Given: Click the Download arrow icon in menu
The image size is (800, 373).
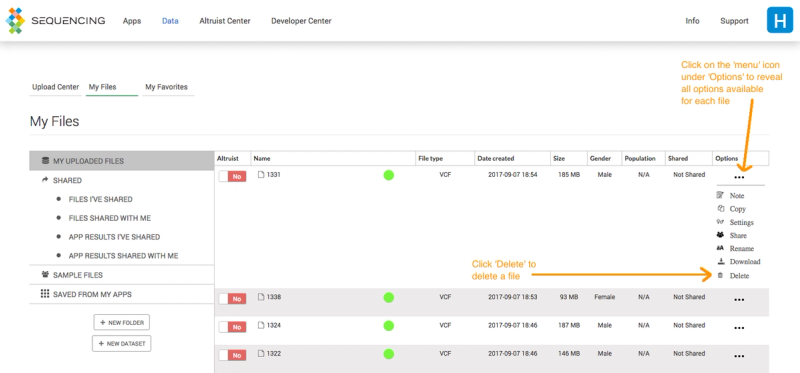Looking at the screenshot, I should [720, 261].
